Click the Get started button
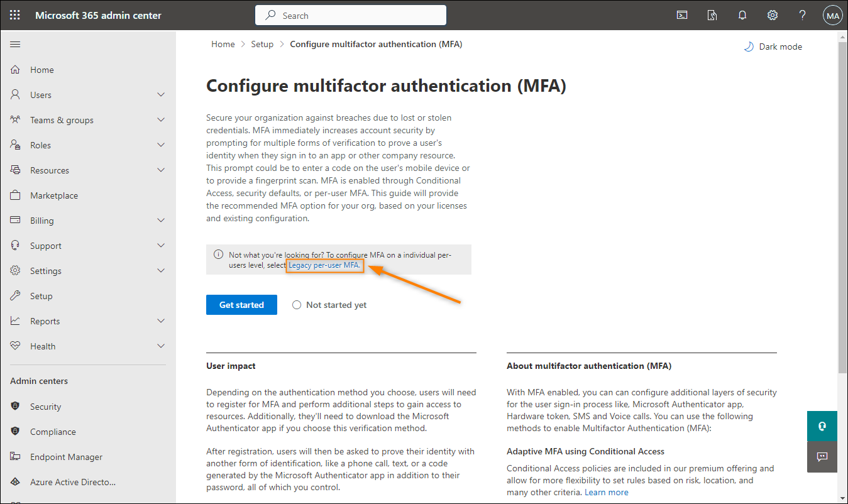The width and height of the screenshot is (848, 504). (x=241, y=305)
